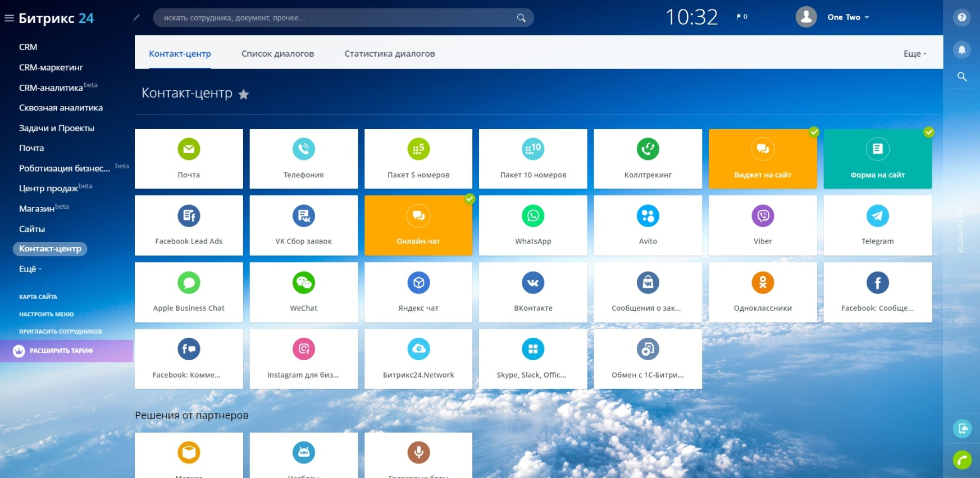The width and height of the screenshot is (980, 478).
Task: Open the help question mark icon
Action: [x=962, y=17]
